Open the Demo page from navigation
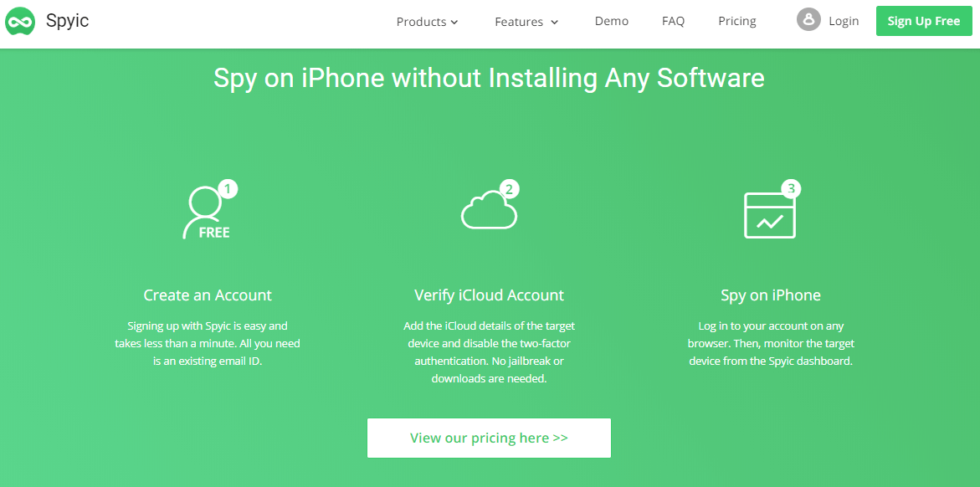The width and height of the screenshot is (980, 487). coord(612,21)
